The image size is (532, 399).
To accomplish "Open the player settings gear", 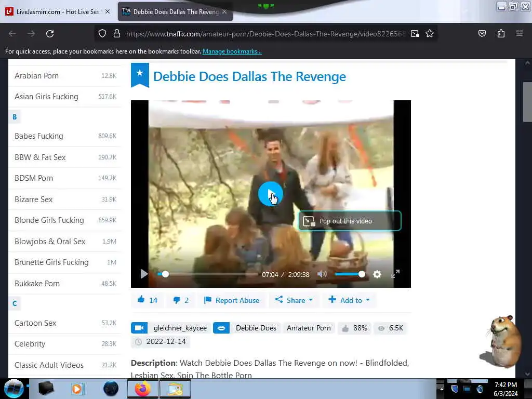I will (377, 274).
